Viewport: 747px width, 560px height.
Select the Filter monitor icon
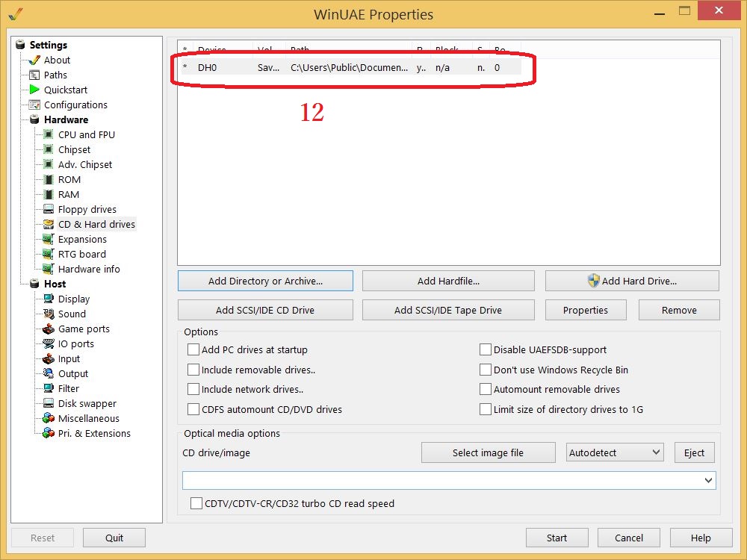(48, 388)
